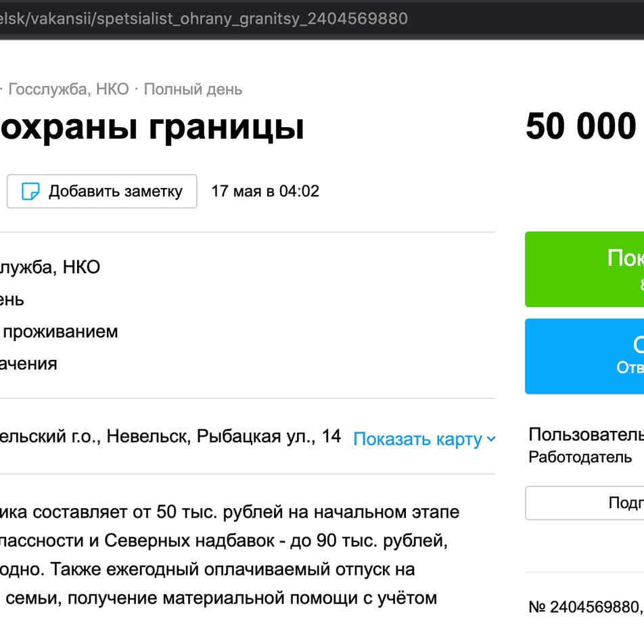This screenshot has width=644, height=644.
Task: Click the 50 000 salary amount
Action: coord(581,126)
